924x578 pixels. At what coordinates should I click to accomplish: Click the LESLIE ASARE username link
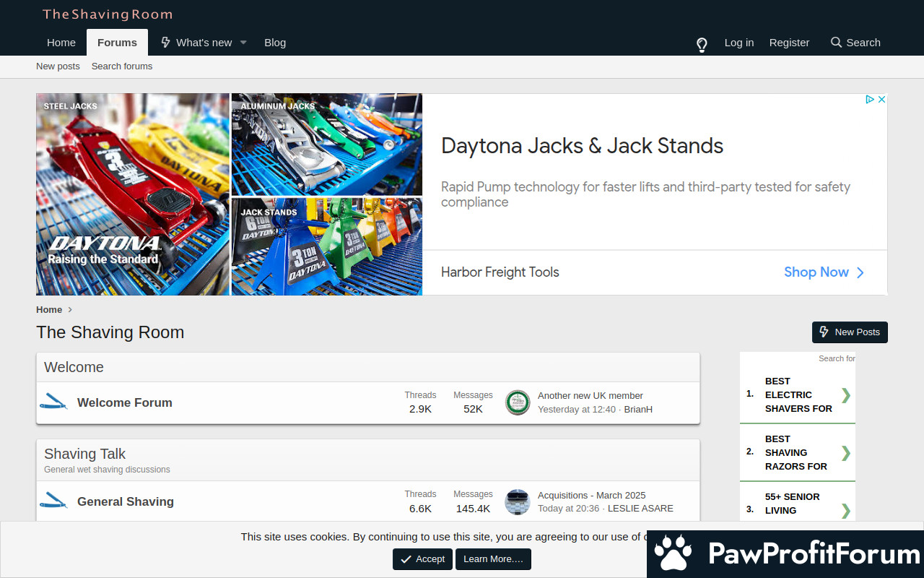640,509
